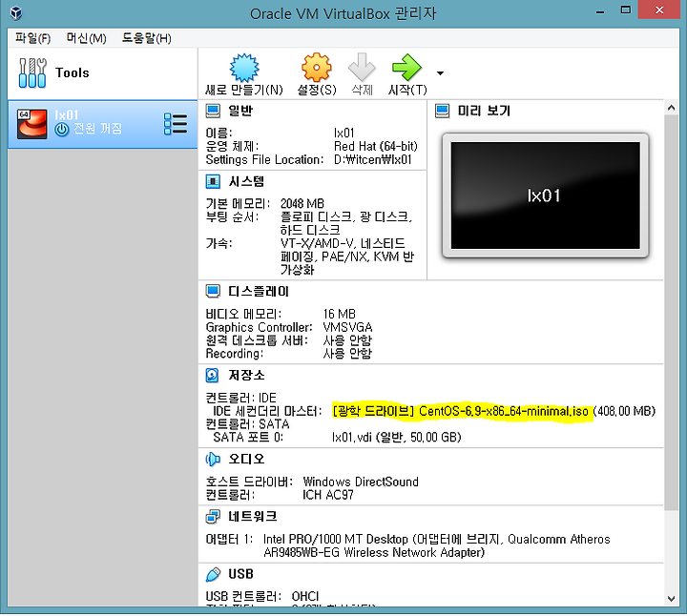This screenshot has width=687, height=616.
Task: Click the scrollbar up arrow in details pane
Action: (x=671, y=107)
